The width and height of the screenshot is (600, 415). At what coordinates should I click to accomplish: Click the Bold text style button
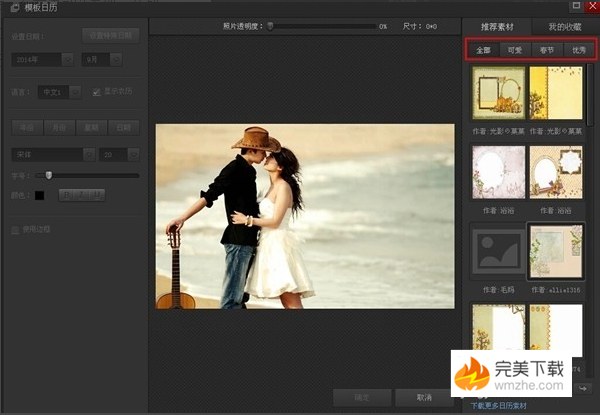tap(65, 195)
